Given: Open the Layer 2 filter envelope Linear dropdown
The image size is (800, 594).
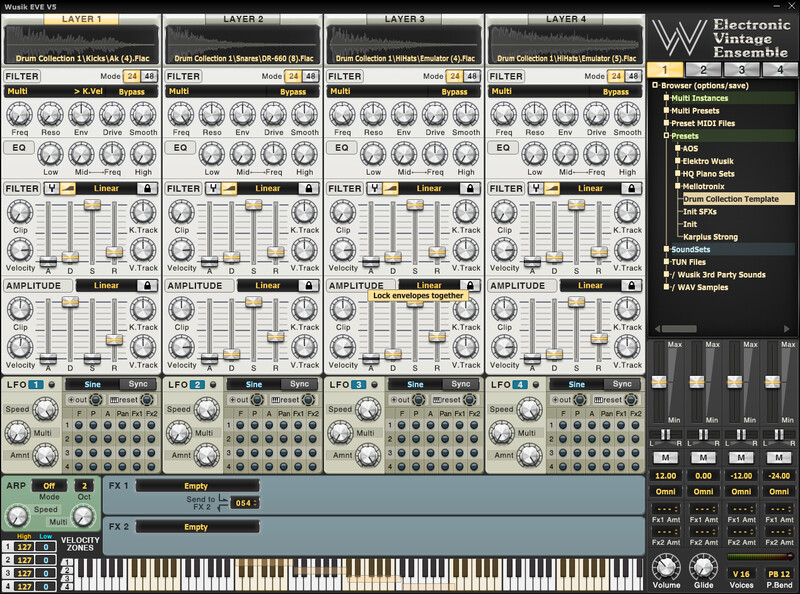Looking at the screenshot, I should 268,188.
